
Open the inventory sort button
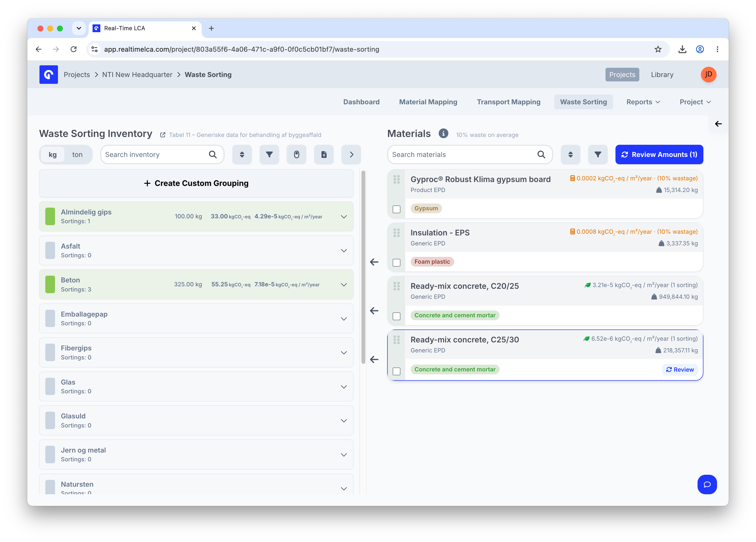coord(242,155)
